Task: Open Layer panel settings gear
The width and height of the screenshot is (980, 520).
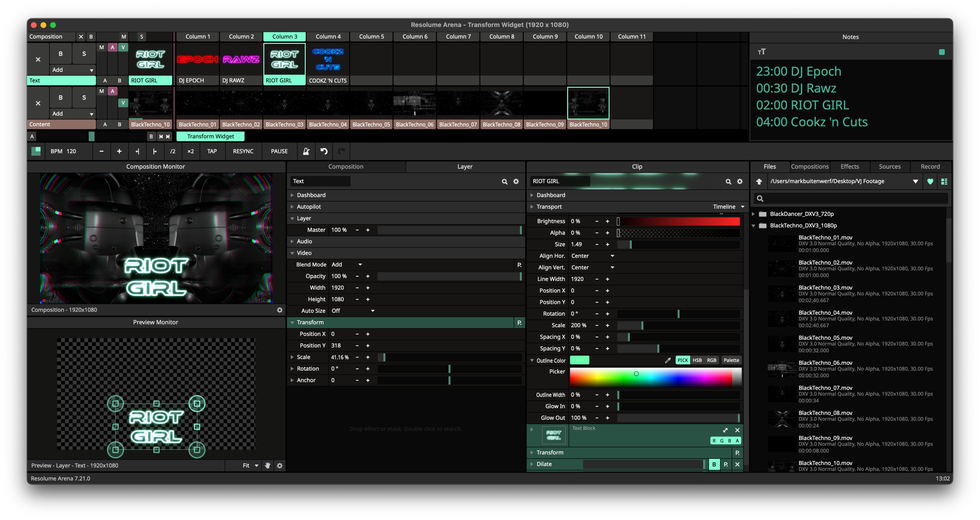Action: (x=516, y=181)
